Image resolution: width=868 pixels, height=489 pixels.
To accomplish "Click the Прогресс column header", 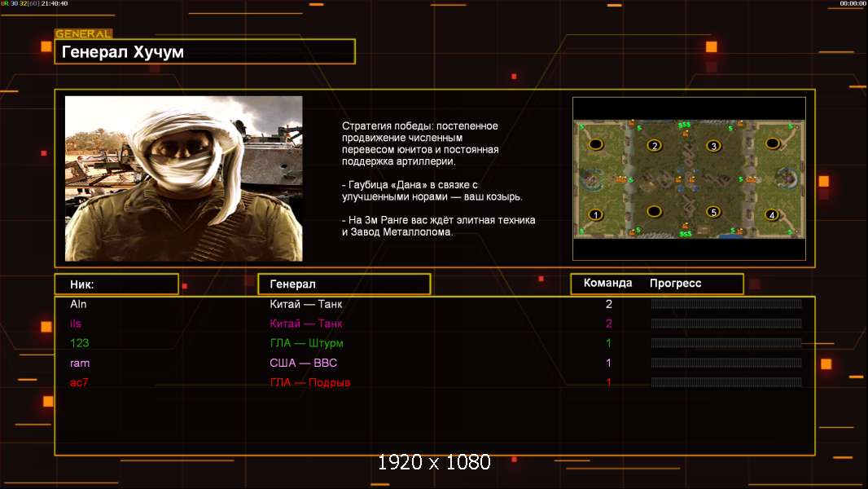I will click(675, 283).
